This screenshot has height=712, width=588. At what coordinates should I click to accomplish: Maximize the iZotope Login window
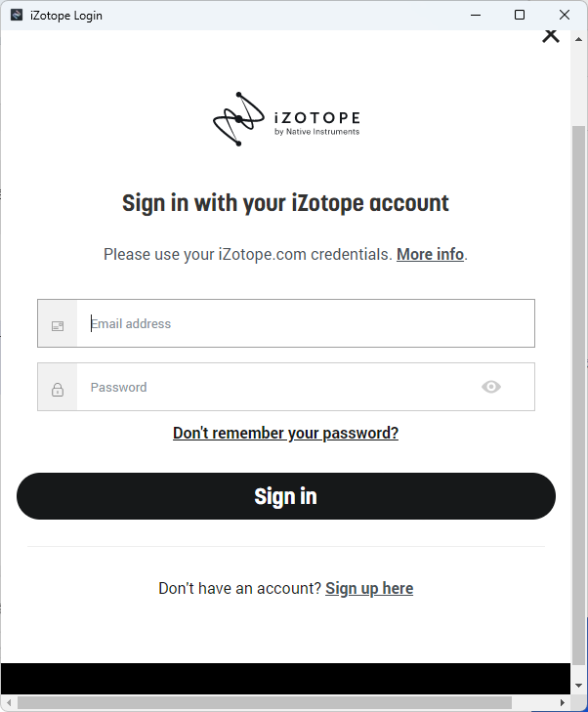point(520,15)
